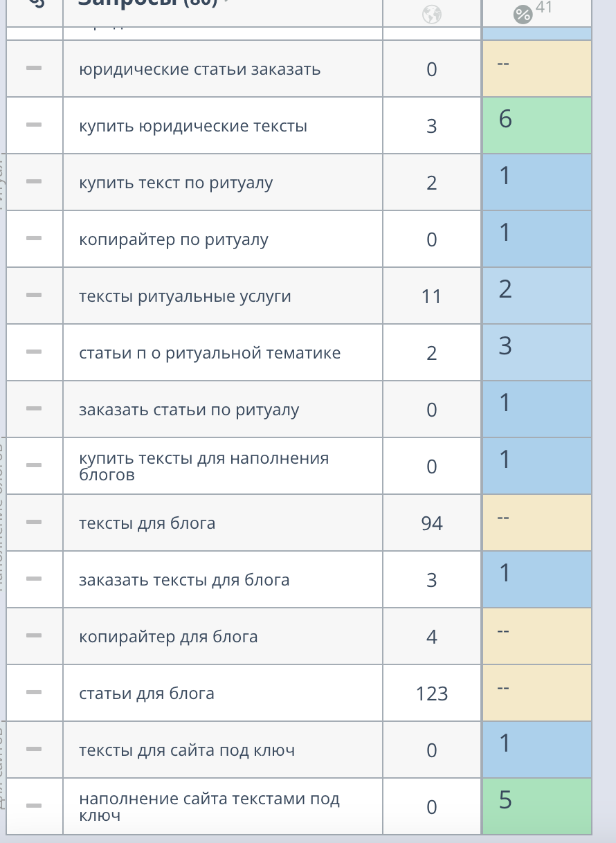Click the blue position cell showing 3
This screenshot has width=616, height=843.
(x=537, y=352)
